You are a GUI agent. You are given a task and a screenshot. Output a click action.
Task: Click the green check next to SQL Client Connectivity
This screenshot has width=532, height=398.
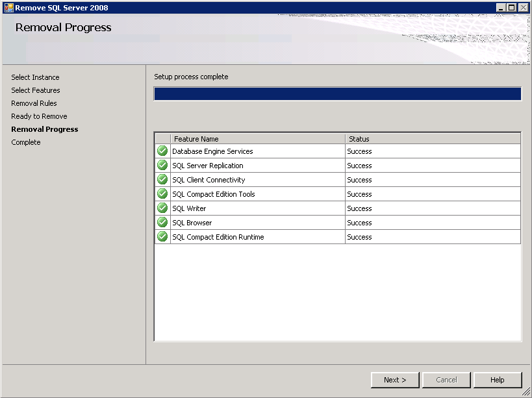pyautogui.click(x=162, y=179)
